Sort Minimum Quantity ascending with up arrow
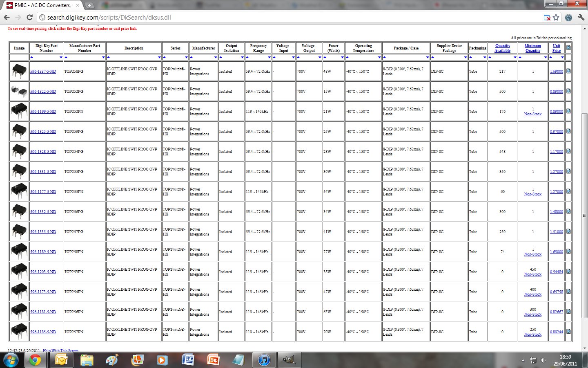 (520, 57)
